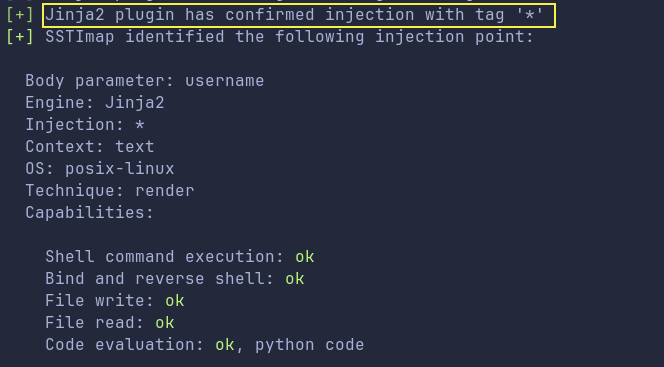The height and width of the screenshot is (367, 664).
Task: Click the first [+] status marker
Action: point(20,15)
